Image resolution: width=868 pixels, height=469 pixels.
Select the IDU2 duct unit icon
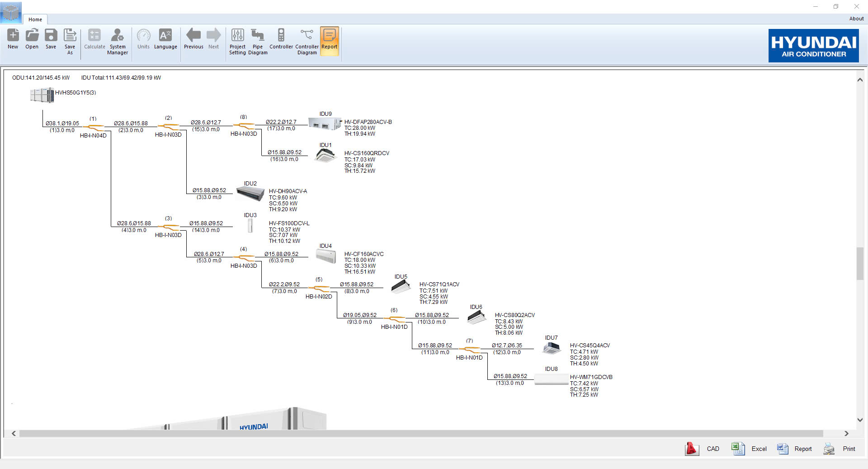tap(250, 194)
